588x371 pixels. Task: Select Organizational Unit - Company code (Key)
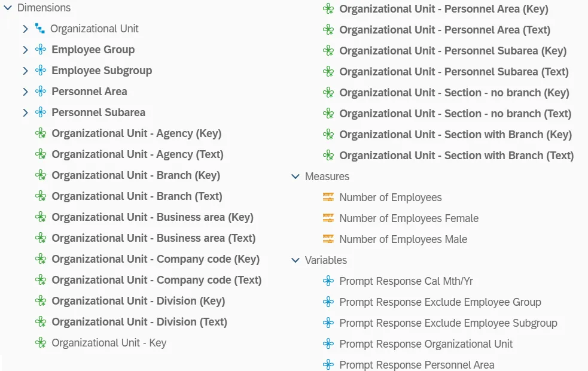click(156, 259)
